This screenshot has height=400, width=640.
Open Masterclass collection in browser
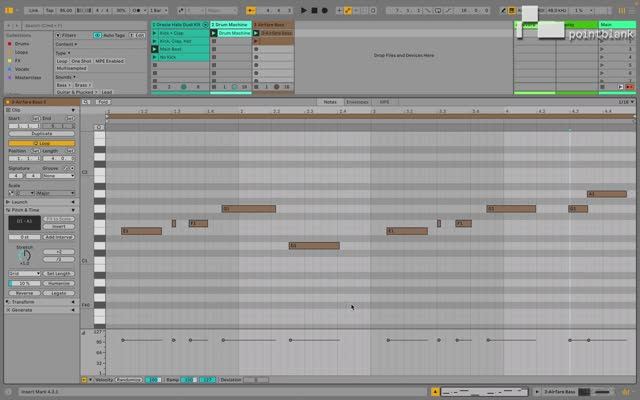[x=28, y=78]
